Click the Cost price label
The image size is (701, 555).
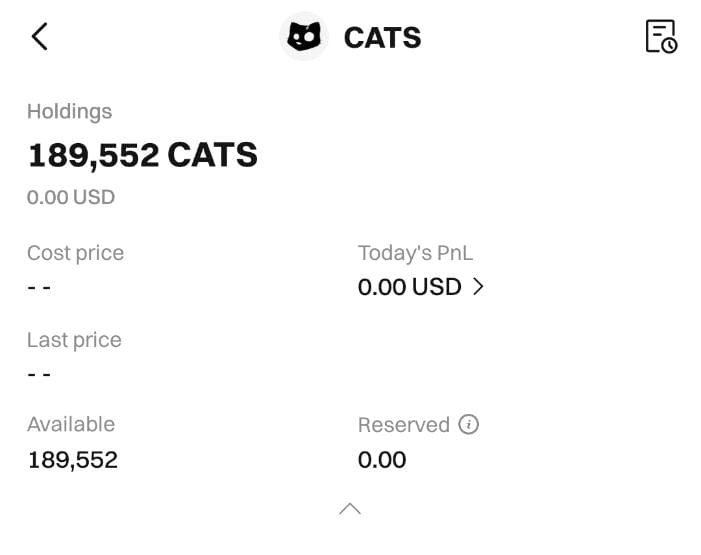tap(75, 253)
